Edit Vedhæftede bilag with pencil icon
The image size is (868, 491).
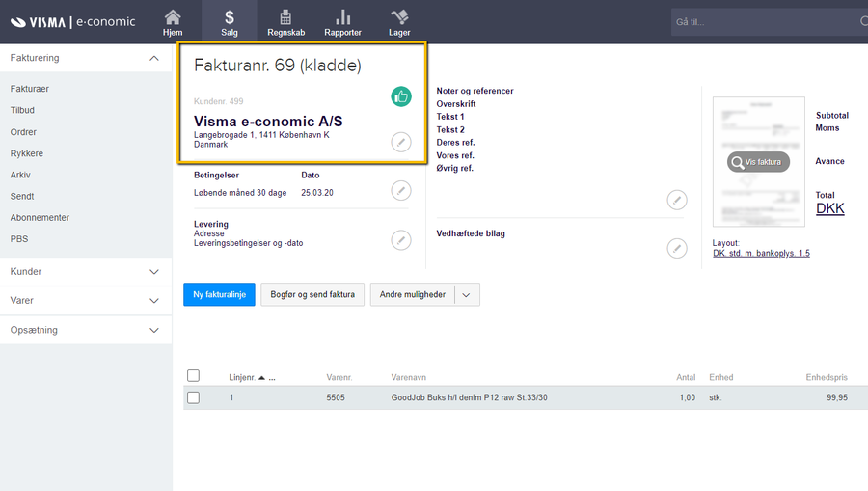click(677, 248)
